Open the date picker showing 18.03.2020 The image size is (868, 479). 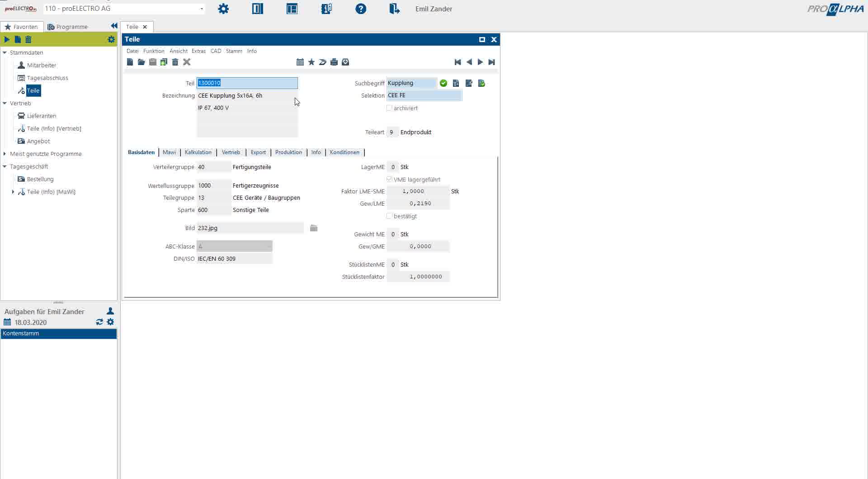[7, 322]
